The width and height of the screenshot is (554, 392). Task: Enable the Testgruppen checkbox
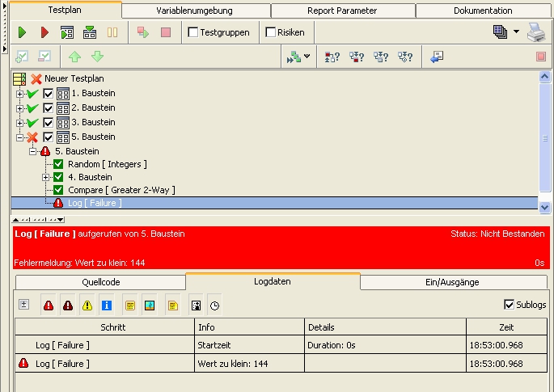click(x=193, y=32)
